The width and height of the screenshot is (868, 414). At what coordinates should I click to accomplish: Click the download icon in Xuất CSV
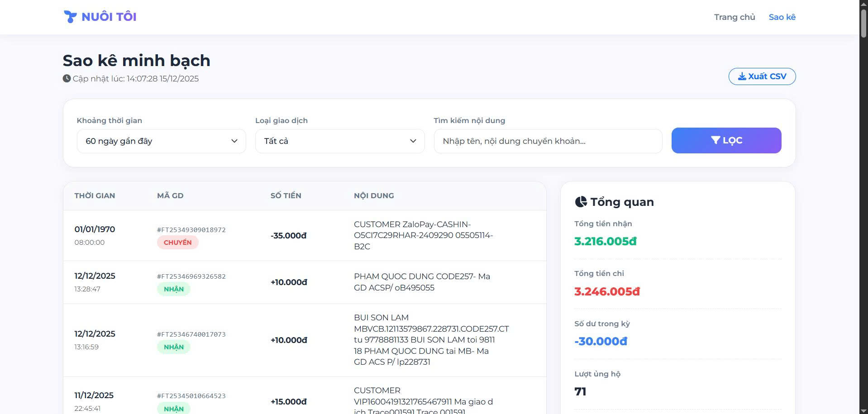(x=742, y=76)
